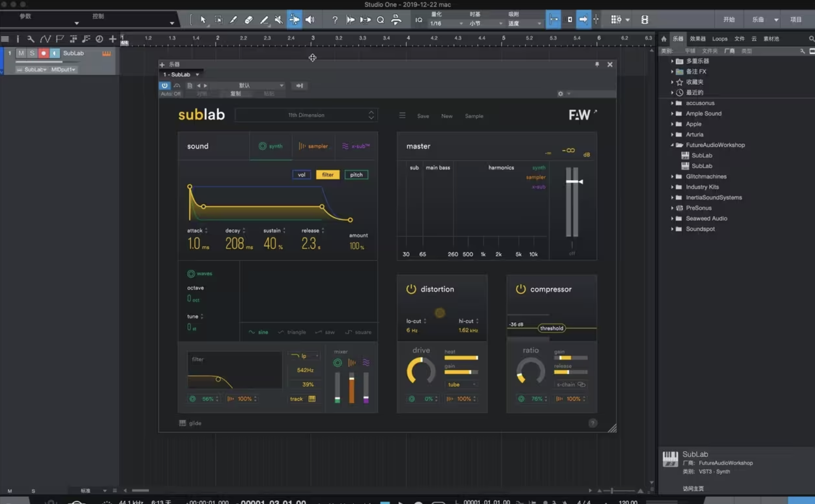
Task: Expand the Ample Sound folder in browser
Action: 673,113
